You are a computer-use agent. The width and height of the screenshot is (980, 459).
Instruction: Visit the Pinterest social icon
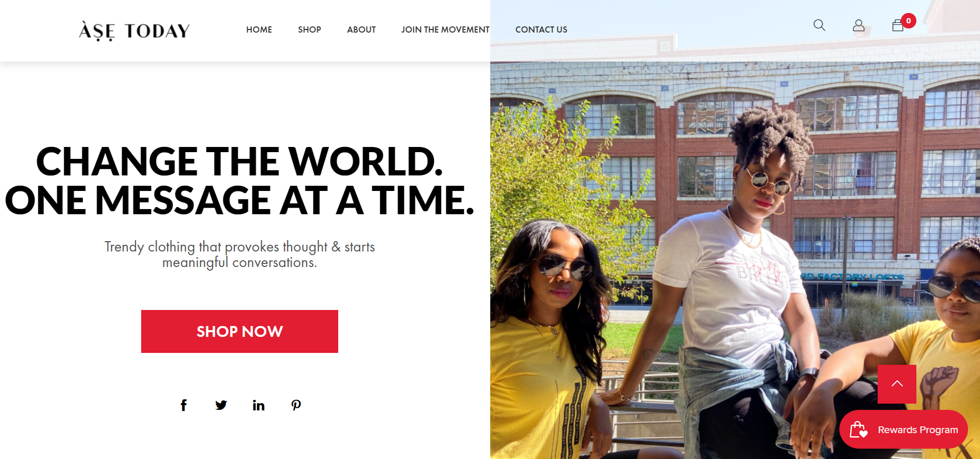pos(296,405)
